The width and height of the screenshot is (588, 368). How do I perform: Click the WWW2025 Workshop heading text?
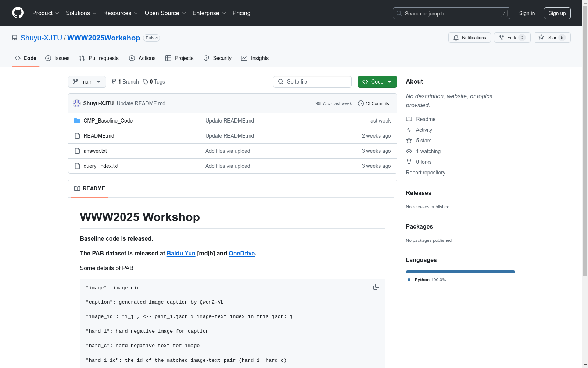coord(140,217)
